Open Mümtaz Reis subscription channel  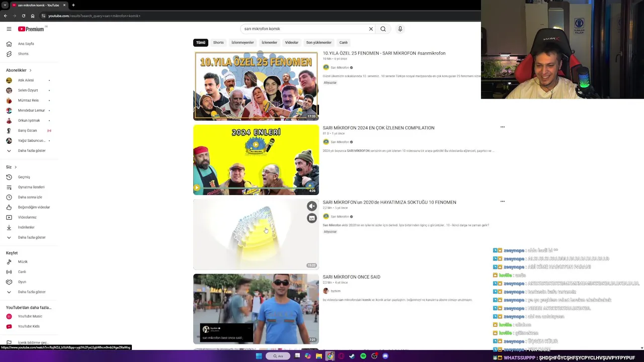click(x=28, y=101)
